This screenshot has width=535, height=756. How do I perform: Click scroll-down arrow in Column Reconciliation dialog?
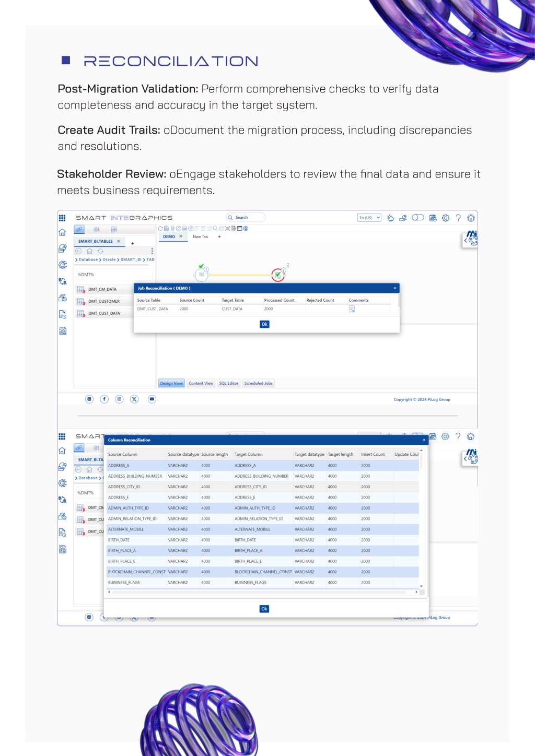click(x=421, y=587)
